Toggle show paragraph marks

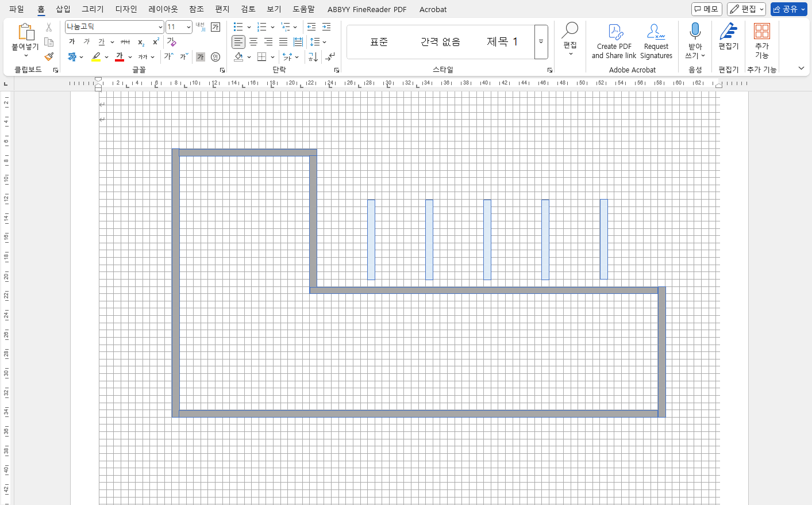(x=330, y=57)
